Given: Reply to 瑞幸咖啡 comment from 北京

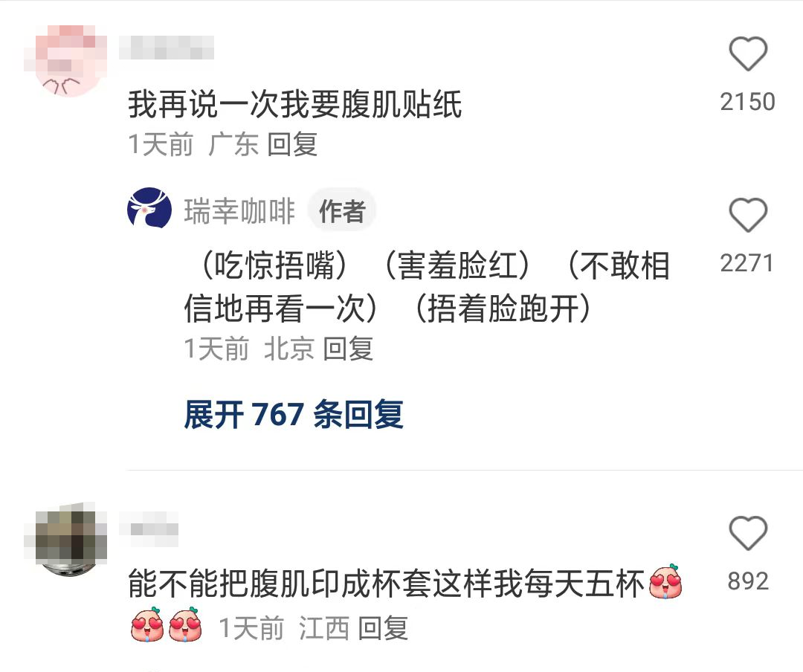Looking at the screenshot, I should [x=348, y=349].
